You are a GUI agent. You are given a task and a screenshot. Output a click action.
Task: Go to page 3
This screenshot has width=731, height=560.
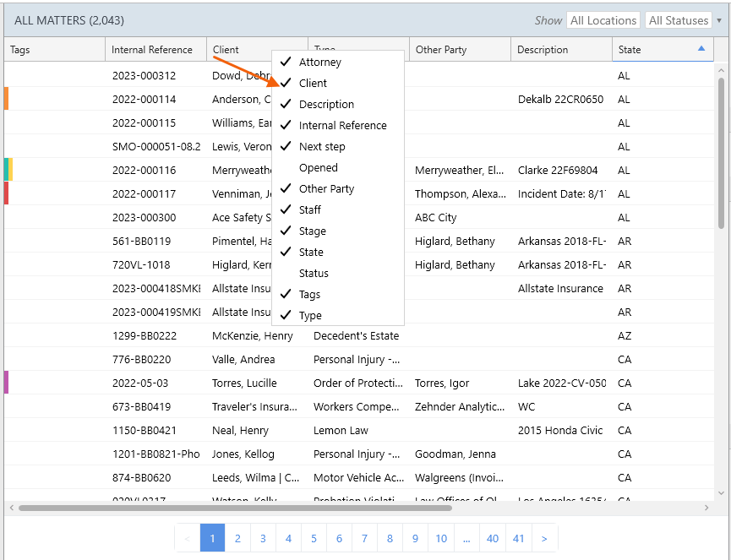point(263,538)
